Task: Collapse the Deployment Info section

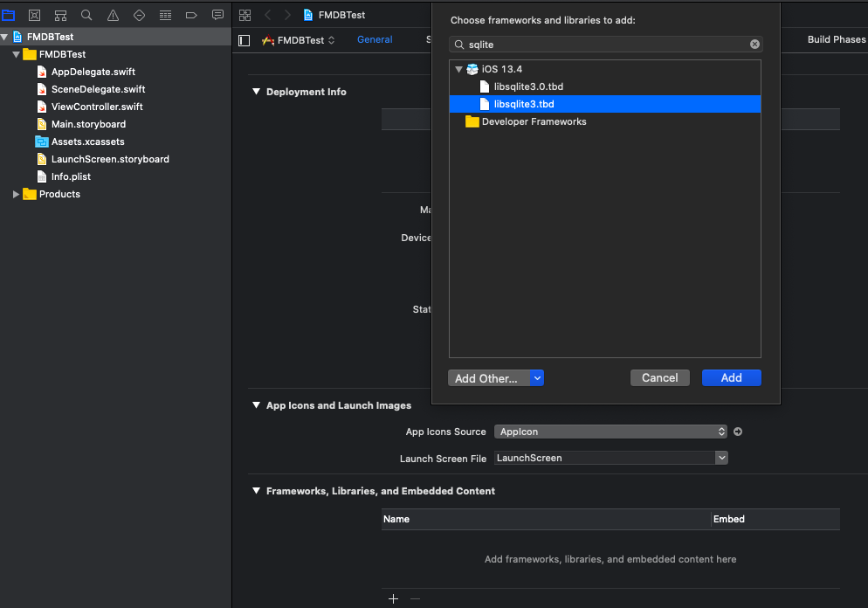Action: [257, 92]
